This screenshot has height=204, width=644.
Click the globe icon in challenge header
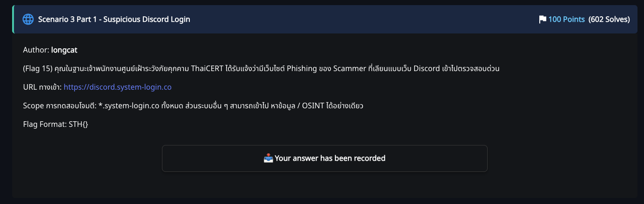click(28, 20)
